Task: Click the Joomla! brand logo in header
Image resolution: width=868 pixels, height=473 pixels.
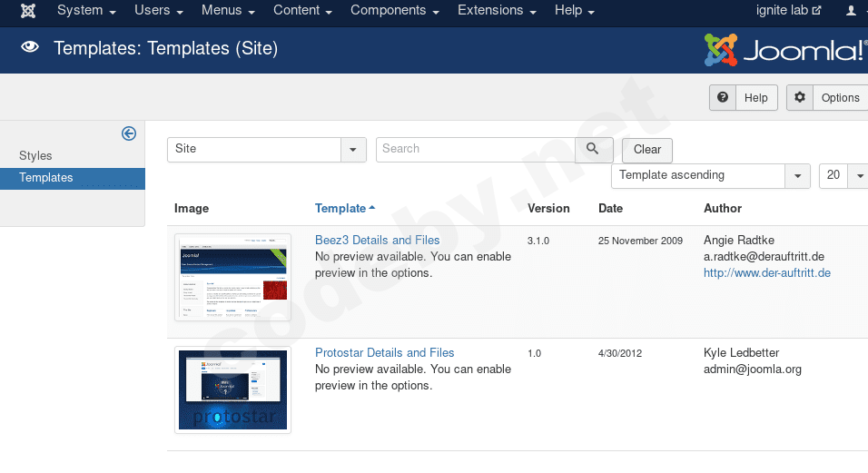Action: (785, 50)
